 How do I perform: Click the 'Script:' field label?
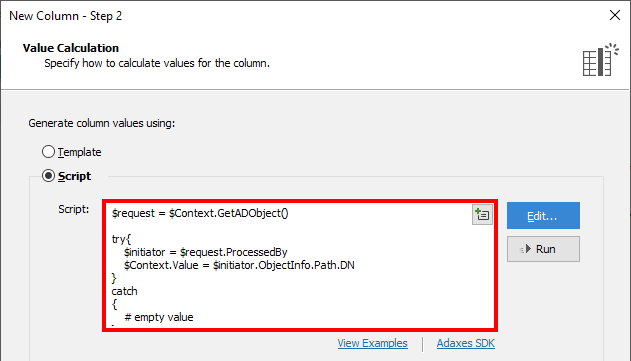(74, 209)
